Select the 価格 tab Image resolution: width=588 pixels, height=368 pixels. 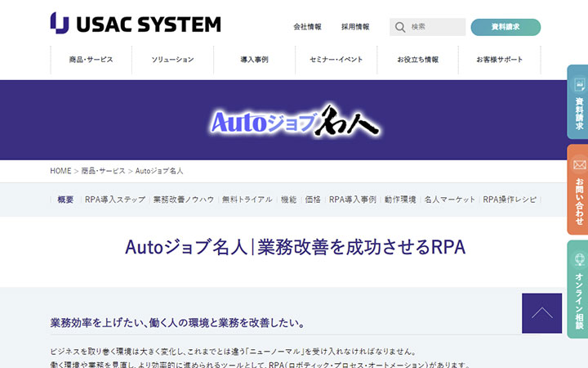point(313,200)
